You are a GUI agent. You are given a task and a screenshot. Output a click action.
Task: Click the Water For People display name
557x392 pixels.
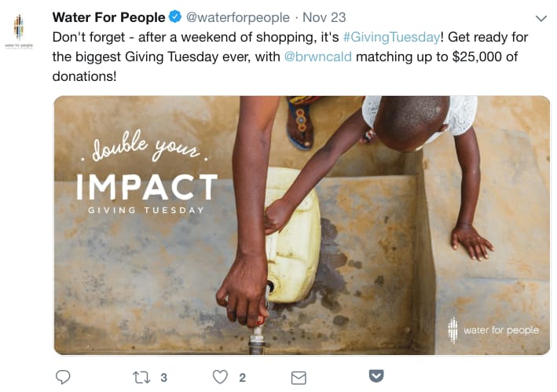coord(108,17)
